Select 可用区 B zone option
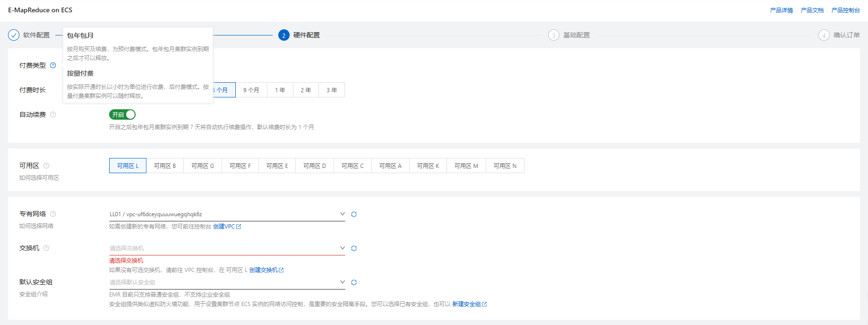Screen dimensions: 868x325 165,166
